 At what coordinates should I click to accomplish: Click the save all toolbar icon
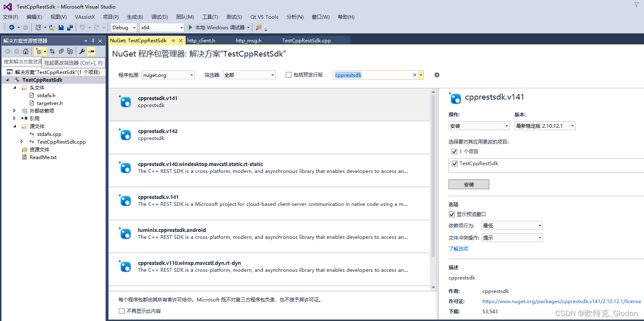pos(70,27)
